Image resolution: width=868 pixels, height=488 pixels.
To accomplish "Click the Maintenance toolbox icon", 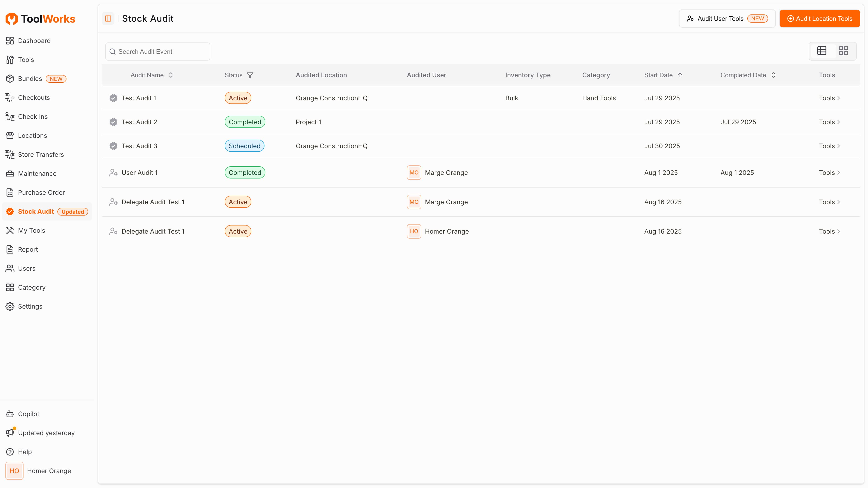I will 10,174.
